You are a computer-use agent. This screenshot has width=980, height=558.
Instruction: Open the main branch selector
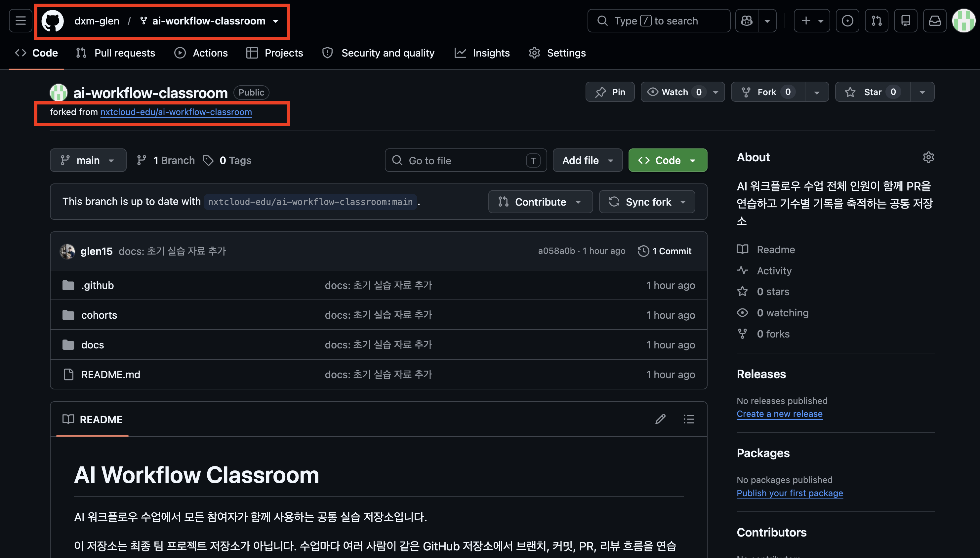(88, 160)
